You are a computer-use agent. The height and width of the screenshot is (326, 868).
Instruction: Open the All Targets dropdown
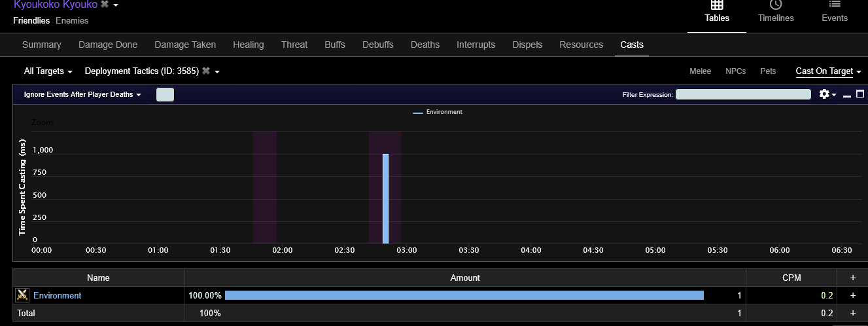(48, 71)
